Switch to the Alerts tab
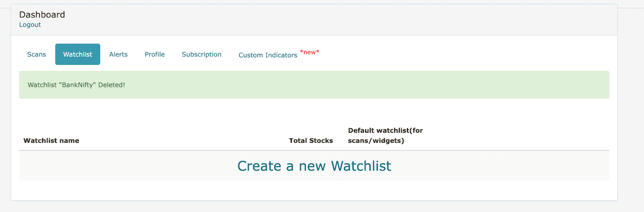644x212 pixels. point(118,54)
